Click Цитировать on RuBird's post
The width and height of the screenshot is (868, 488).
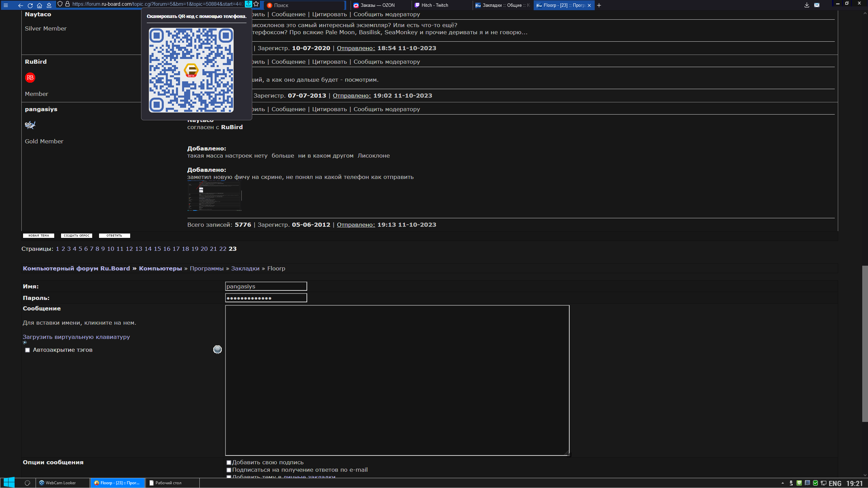[329, 62]
